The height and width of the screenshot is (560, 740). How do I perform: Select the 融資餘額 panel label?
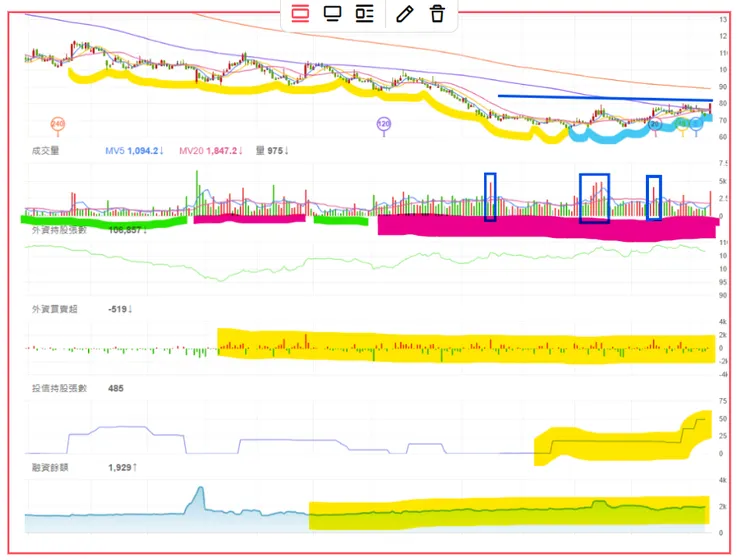click(50, 468)
